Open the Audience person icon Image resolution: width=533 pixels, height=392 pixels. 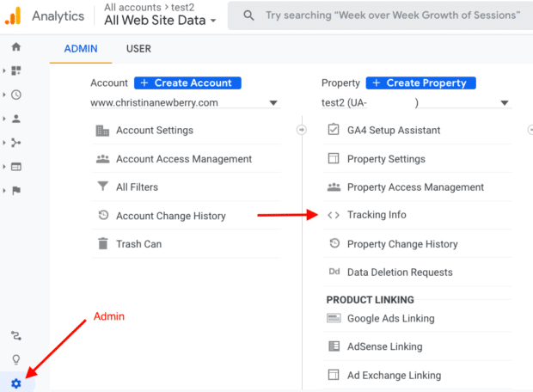point(15,119)
